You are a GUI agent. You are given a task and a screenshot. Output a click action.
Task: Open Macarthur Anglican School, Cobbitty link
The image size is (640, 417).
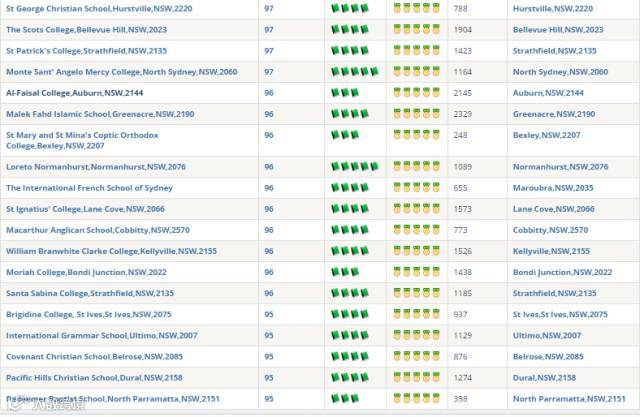(x=98, y=230)
